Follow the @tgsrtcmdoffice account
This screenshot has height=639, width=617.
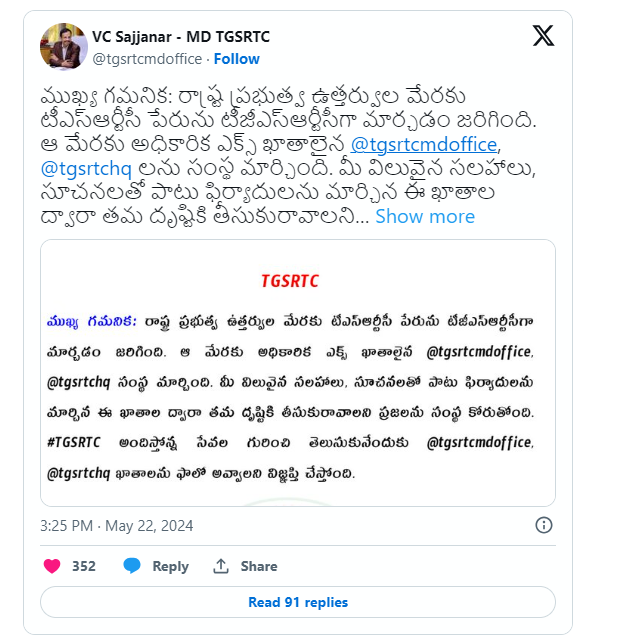click(237, 59)
